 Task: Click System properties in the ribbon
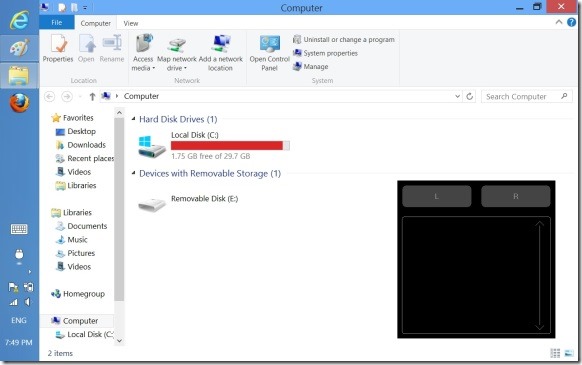pos(325,53)
